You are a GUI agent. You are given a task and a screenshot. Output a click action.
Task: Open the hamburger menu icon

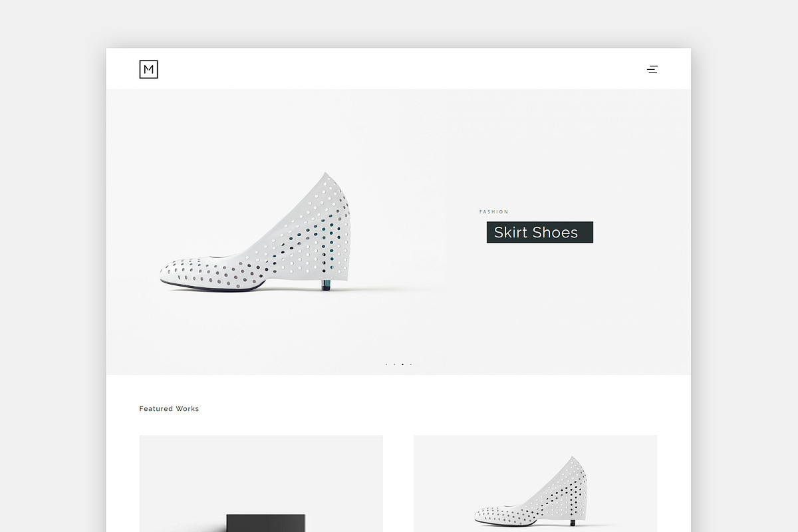(x=652, y=69)
